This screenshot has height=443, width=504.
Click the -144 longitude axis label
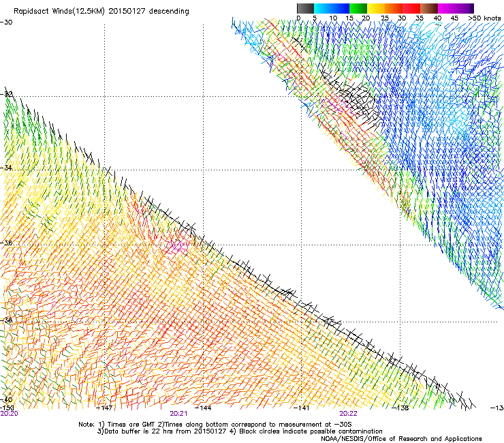(203, 408)
